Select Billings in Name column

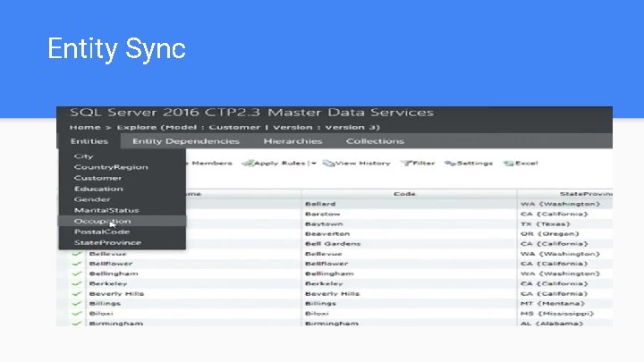(x=105, y=304)
